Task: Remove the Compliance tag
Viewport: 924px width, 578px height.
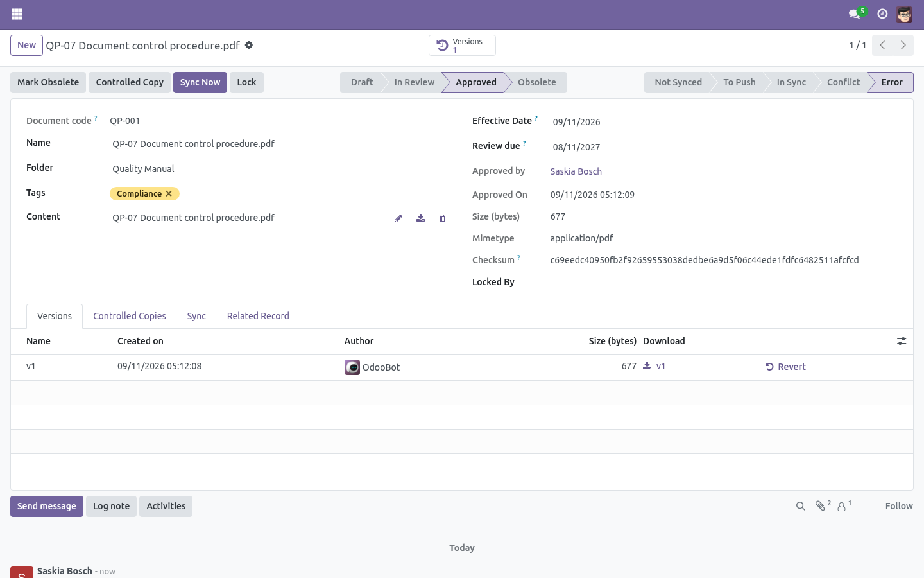Action: point(169,193)
